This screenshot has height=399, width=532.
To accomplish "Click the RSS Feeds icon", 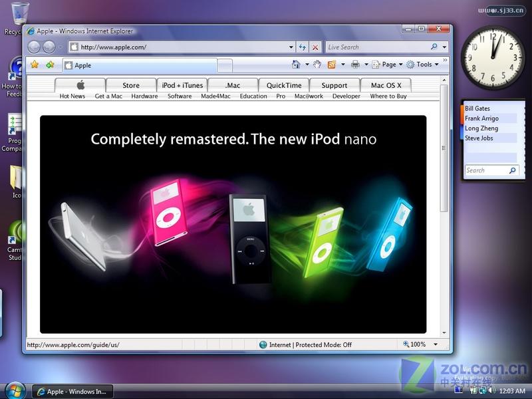I will [x=331, y=64].
